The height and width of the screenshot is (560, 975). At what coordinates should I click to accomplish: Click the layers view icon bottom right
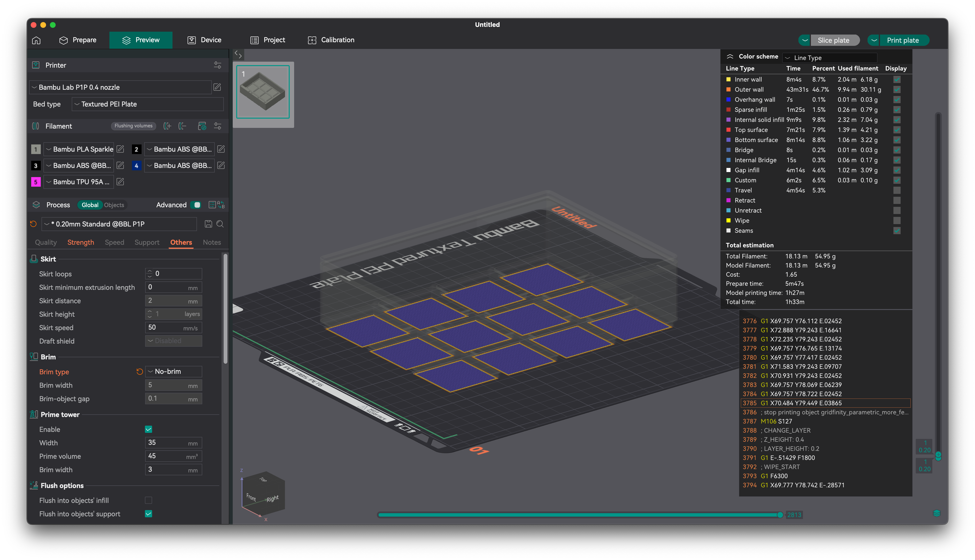point(937,513)
